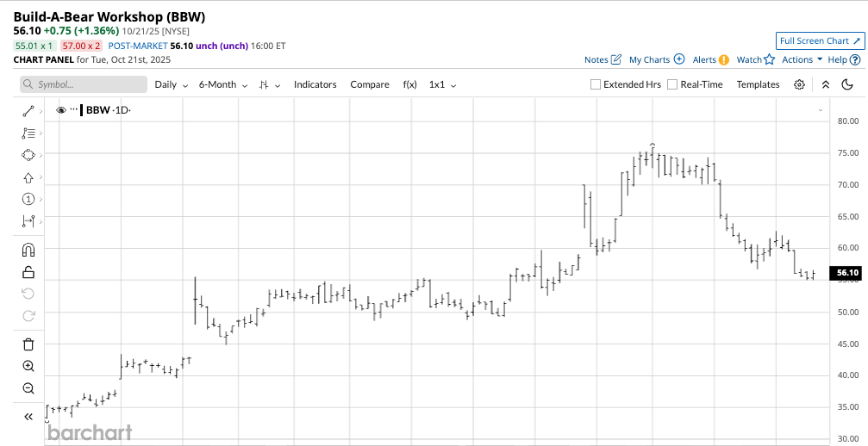Delete drawings with the trash icon

(x=28, y=344)
